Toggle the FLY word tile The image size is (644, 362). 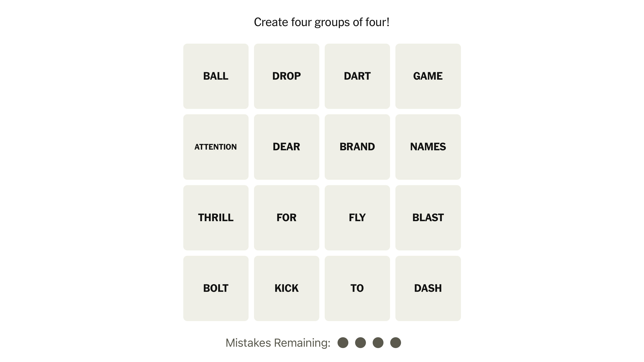(x=357, y=218)
